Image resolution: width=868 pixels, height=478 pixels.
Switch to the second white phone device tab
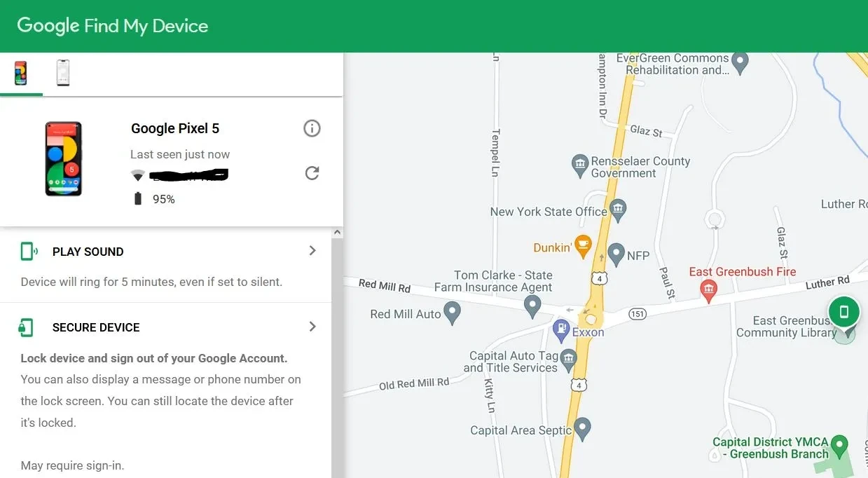click(63, 73)
